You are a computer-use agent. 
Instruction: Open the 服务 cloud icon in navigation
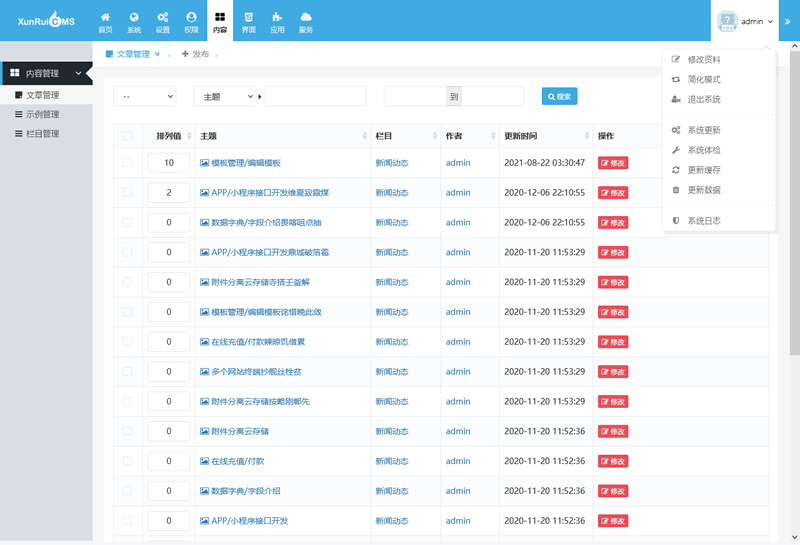click(306, 21)
